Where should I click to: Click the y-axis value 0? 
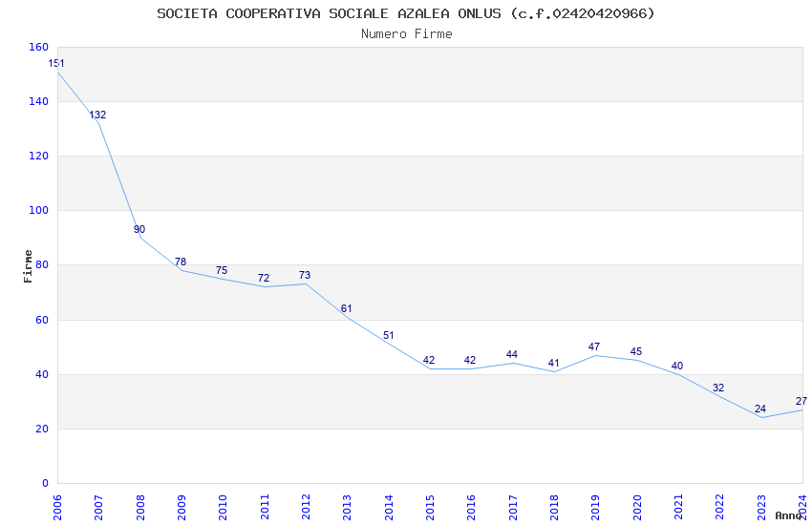click(x=45, y=483)
